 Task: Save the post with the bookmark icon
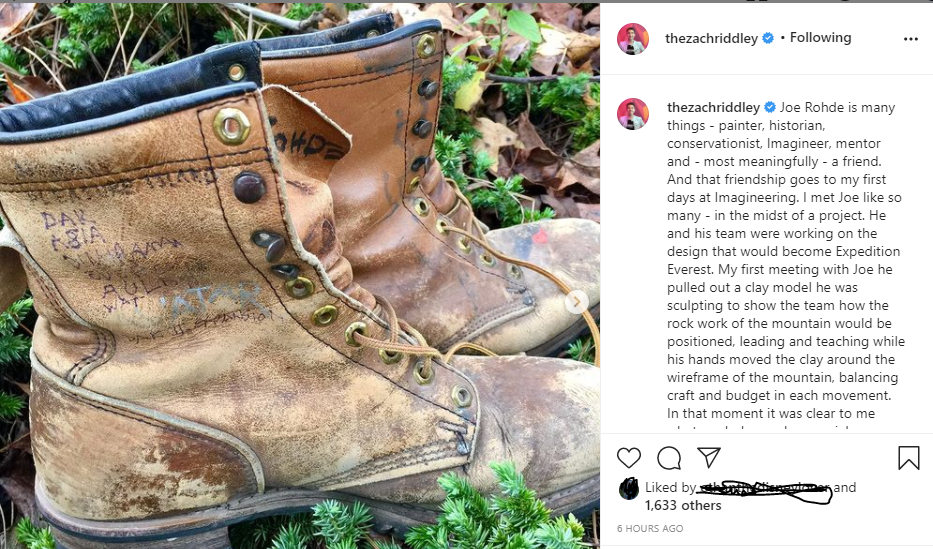pos(908,458)
